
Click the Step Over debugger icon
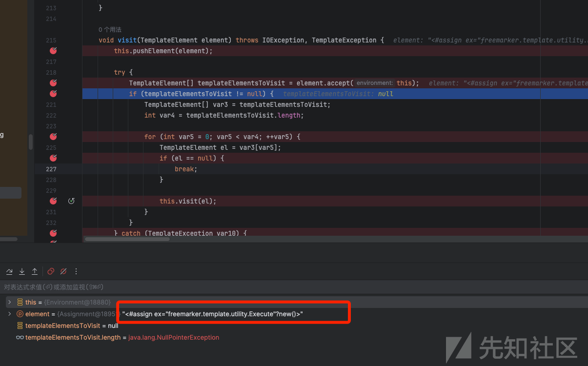pyautogui.click(x=9, y=271)
